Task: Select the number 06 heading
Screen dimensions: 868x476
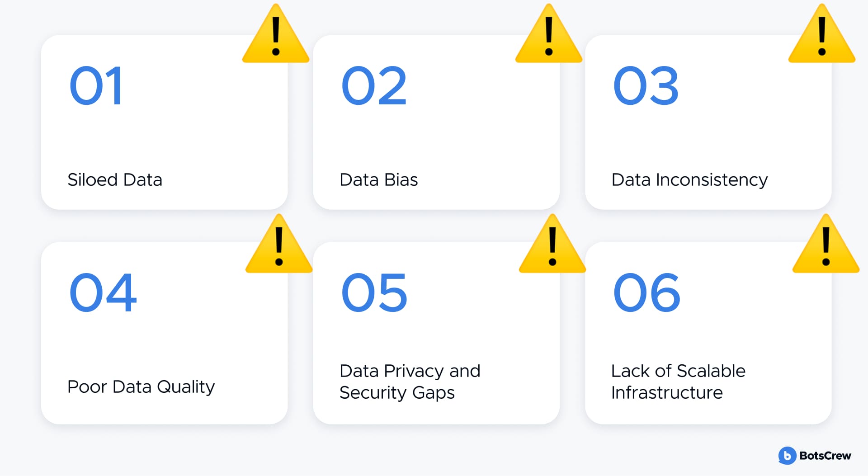Action: point(646,292)
